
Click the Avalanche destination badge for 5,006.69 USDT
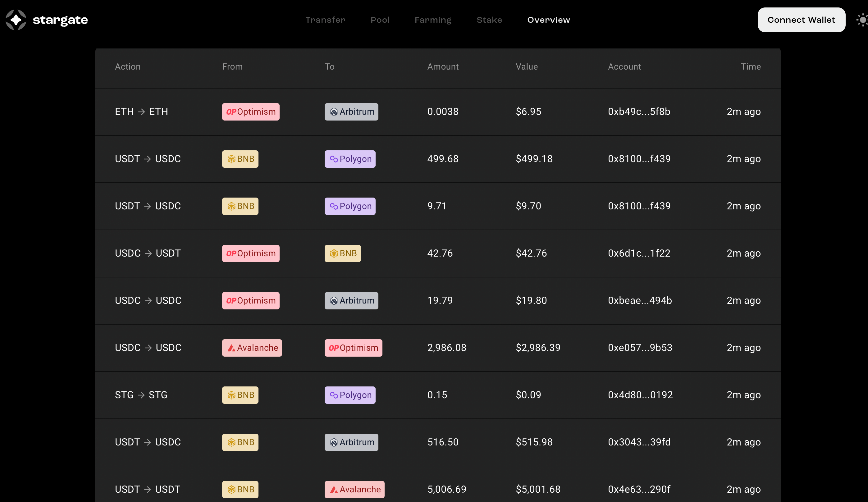click(354, 489)
